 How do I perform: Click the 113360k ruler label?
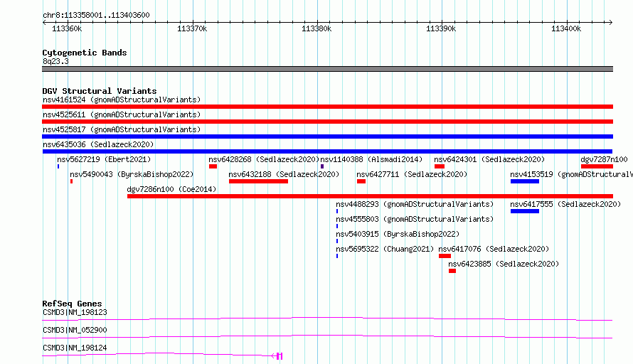tap(67, 28)
